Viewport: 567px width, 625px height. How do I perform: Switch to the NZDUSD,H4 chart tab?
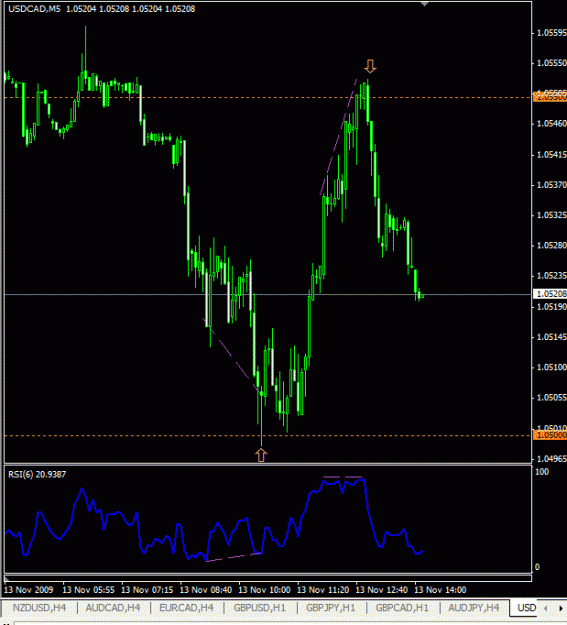tap(39, 608)
